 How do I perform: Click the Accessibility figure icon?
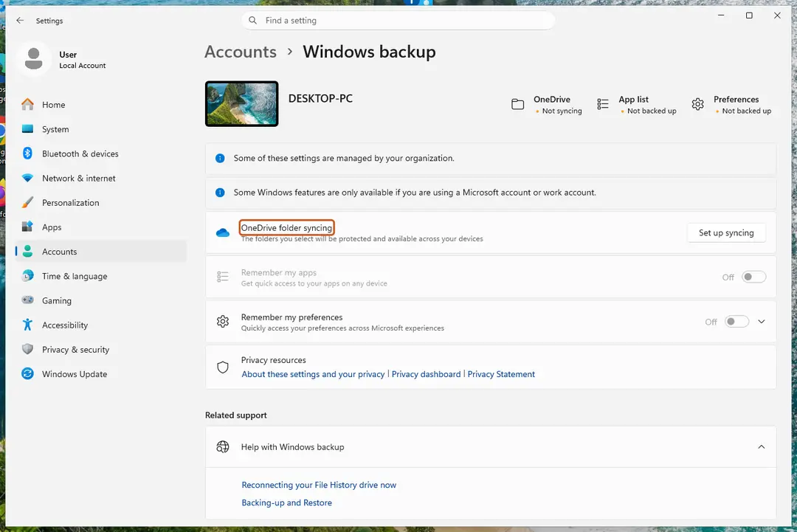[x=27, y=325]
